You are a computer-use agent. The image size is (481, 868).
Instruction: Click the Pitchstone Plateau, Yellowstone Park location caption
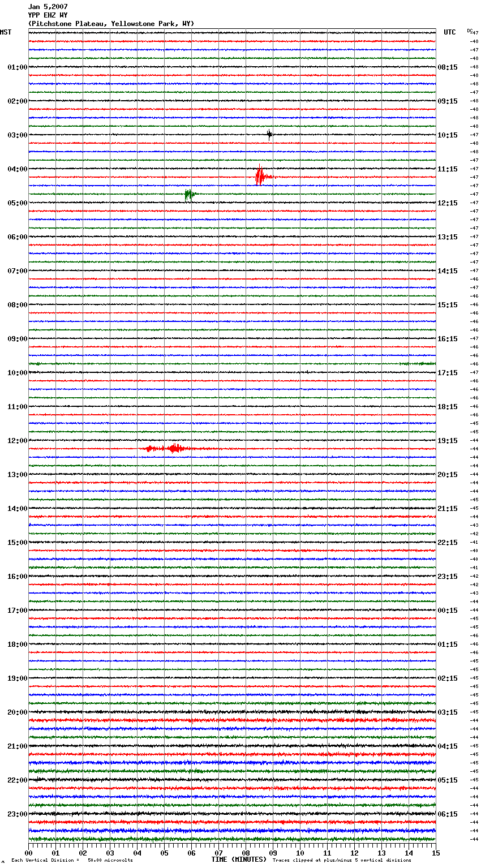(111, 24)
